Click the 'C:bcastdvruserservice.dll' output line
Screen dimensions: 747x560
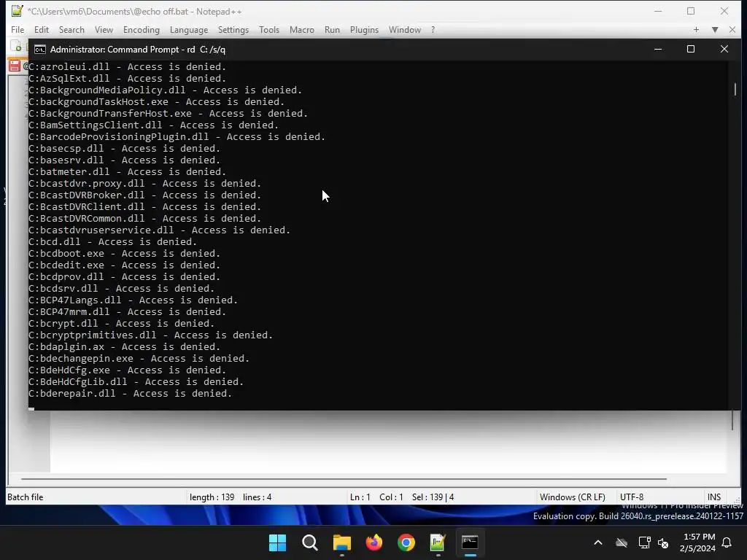(x=159, y=230)
